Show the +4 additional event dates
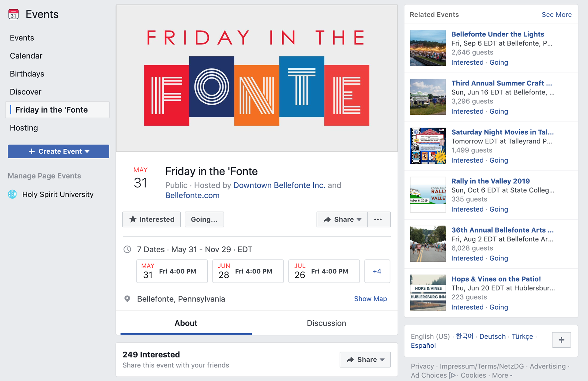The width and height of the screenshot is (588, 381). 377,271
